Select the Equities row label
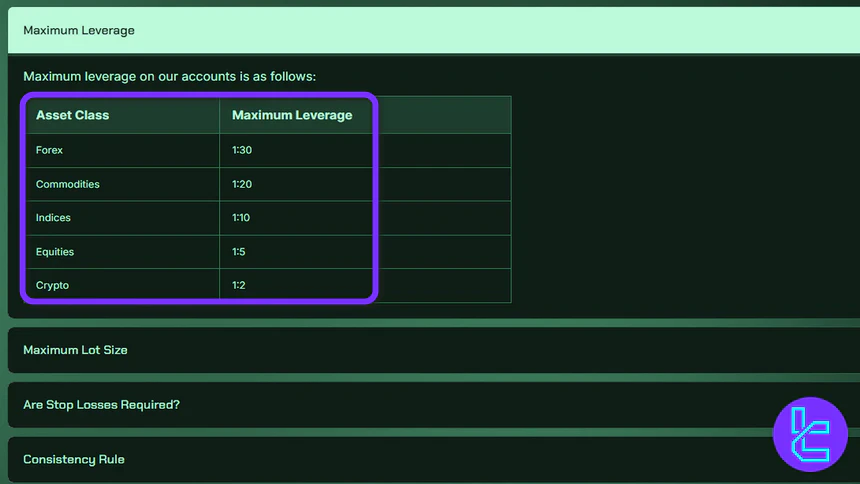This screenshot has height=484, width=860. pyautogui.click(x=55, y=252)
